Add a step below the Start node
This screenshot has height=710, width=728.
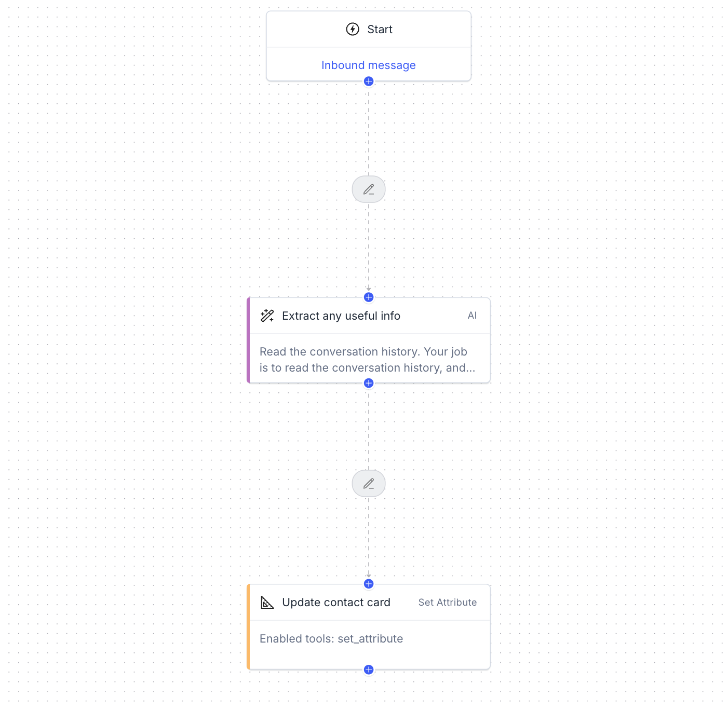[x=369, y=81]
